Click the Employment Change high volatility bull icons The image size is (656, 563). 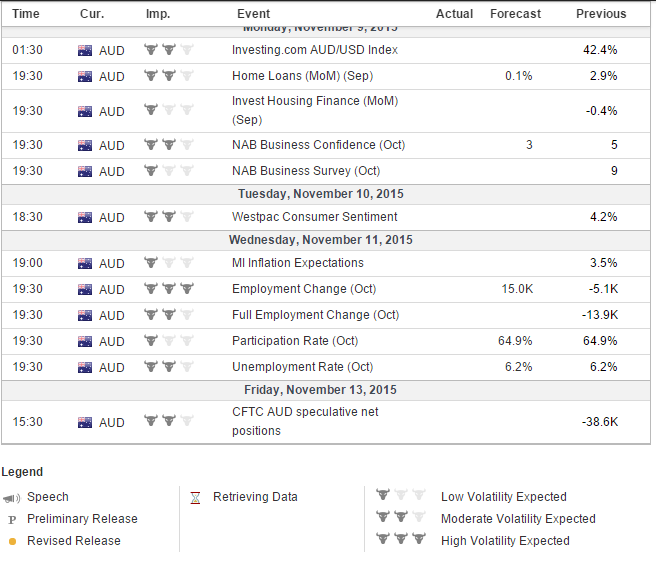(169, 289)
